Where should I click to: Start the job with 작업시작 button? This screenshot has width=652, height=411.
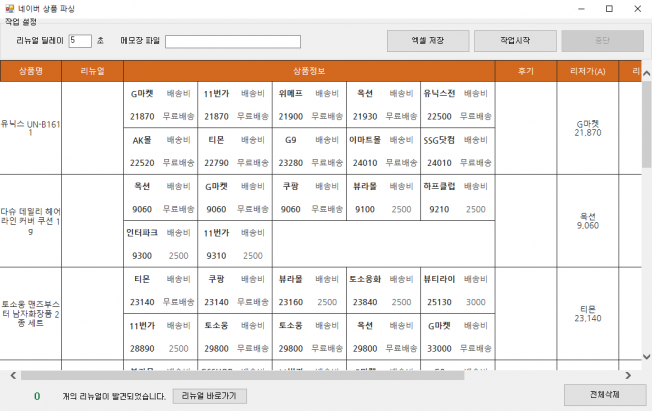(515, 41)
